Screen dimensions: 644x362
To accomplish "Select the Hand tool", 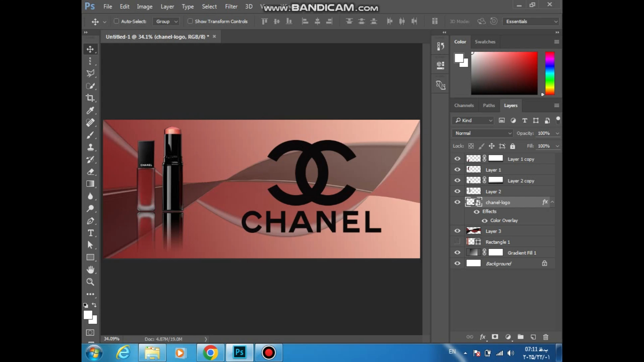I will point(90,270).
